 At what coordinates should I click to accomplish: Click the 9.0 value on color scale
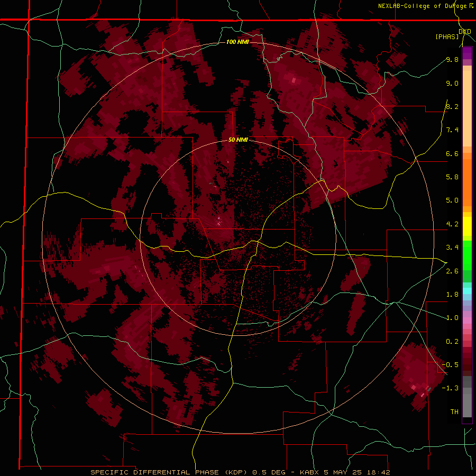pyautogui.click(x=452, y=83)
